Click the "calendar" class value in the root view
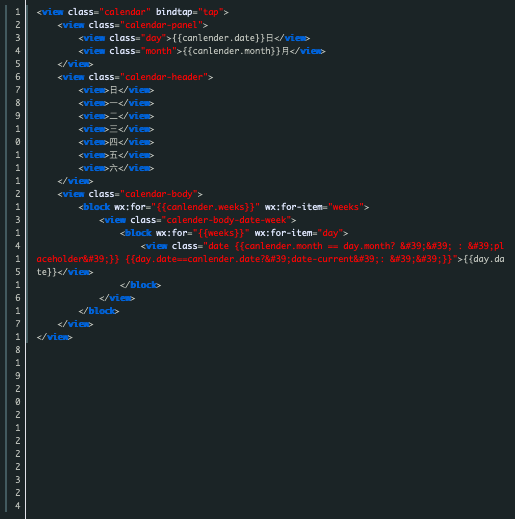The height and width of the screenshot is (519, 515). tap(125, 12)
